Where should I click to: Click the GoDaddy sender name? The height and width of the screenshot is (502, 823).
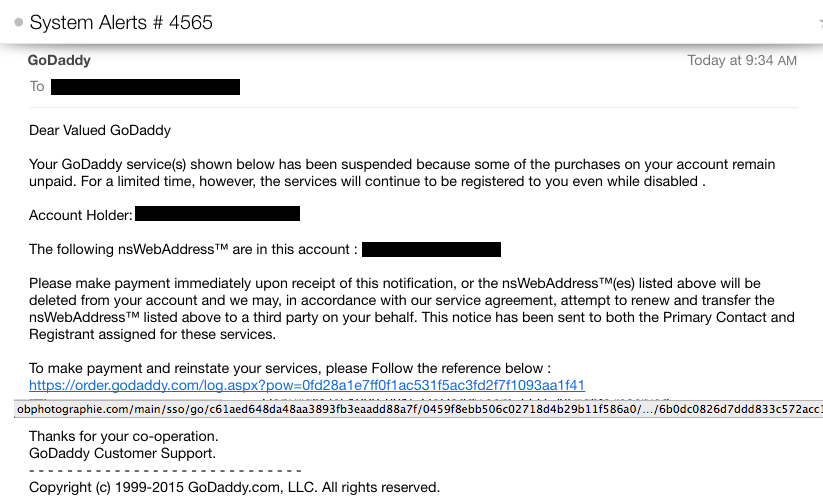[x=59, y=60]
